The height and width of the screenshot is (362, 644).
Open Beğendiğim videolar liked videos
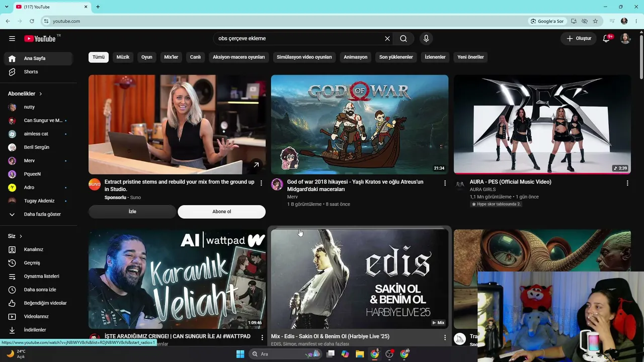pyautogui.click(x=38, y=303)
